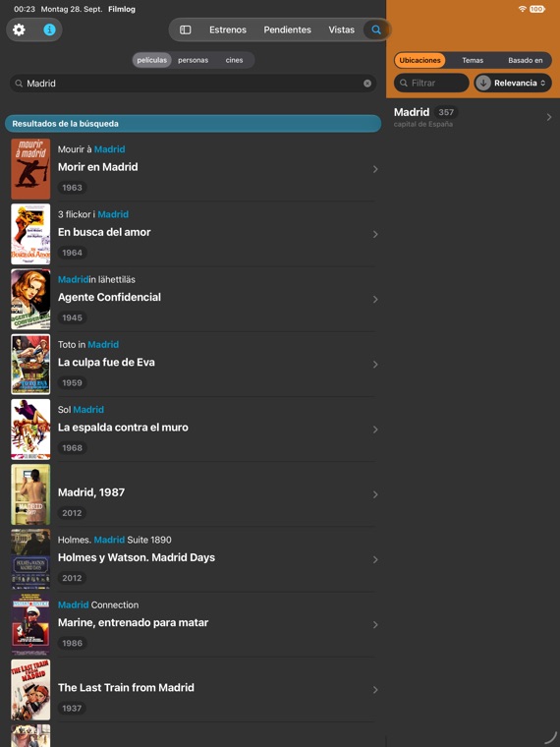
Task: Open the blue info icon
Action: click(x=49, y=29)
